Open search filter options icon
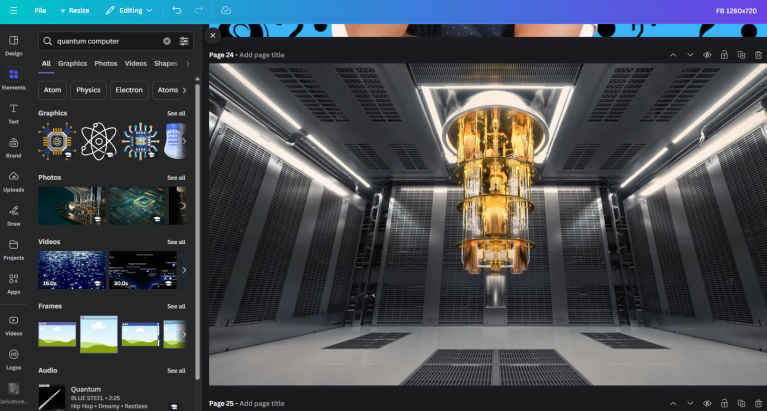Image resolution: width=767 pixels, height=411 pixels. click(x=184, y=41)
